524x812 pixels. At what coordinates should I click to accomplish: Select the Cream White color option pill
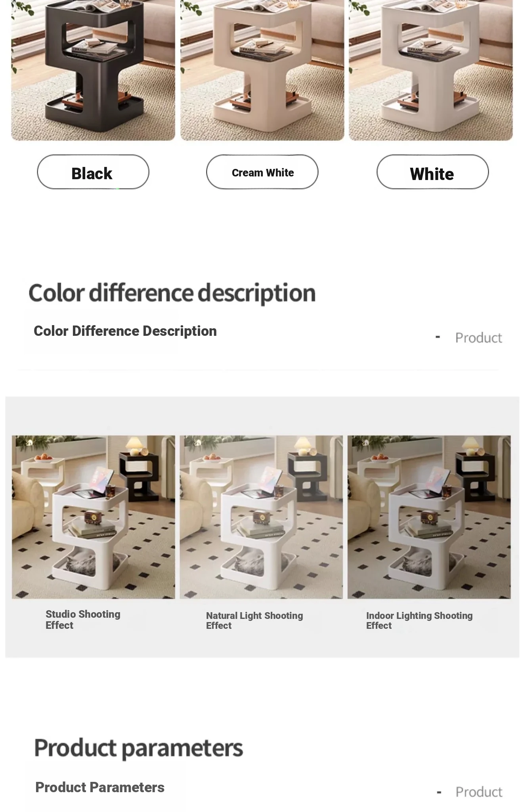tap(262, 172)
